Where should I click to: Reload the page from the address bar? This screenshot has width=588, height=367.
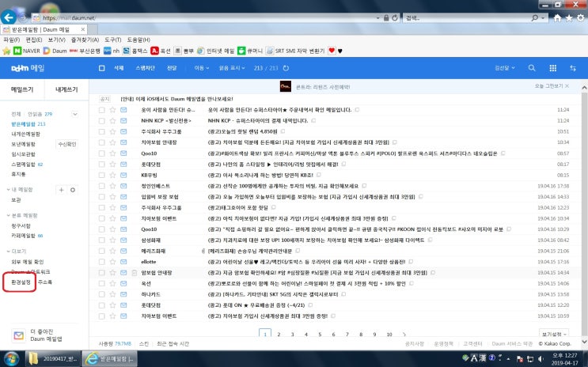tap(395, 17)
